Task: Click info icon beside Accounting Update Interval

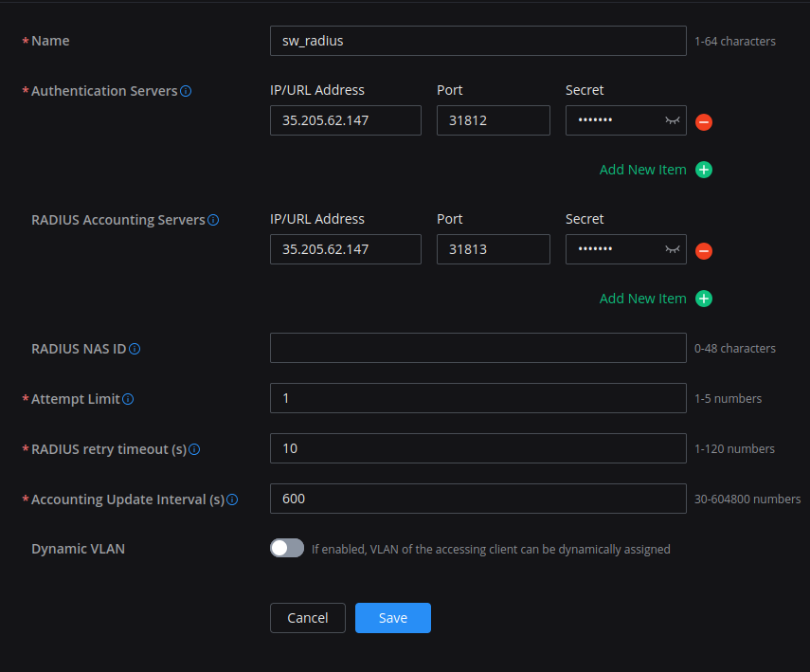Action: pos(232,499)
